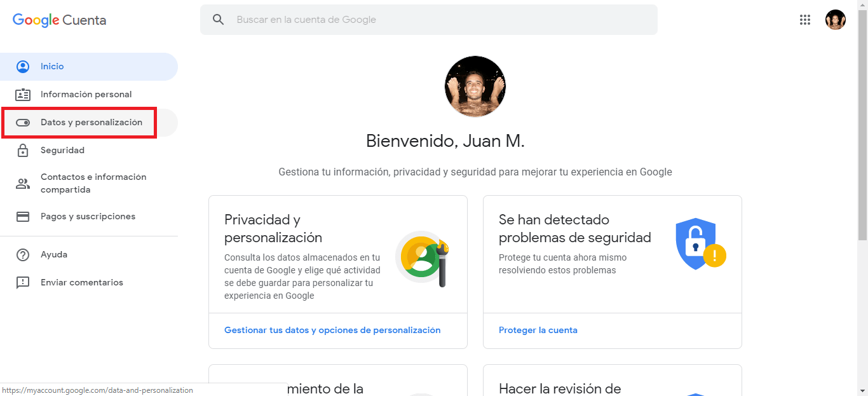868x396 pixels.
Task: Open the account avatar menu
Action: point(836,20)
